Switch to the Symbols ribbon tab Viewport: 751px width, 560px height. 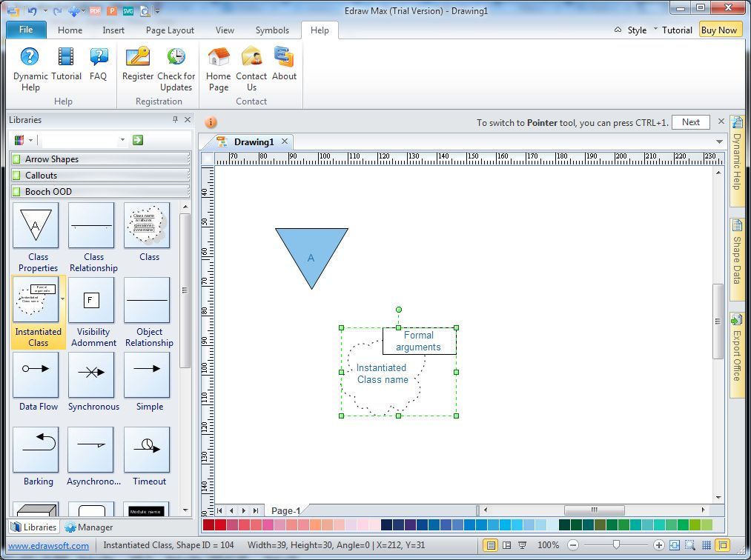271,30
